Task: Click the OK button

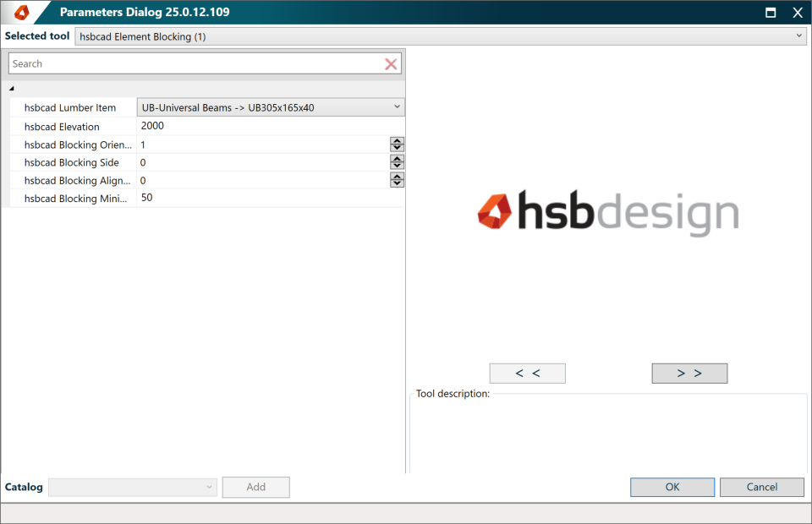Action: [x=672, y=488]
